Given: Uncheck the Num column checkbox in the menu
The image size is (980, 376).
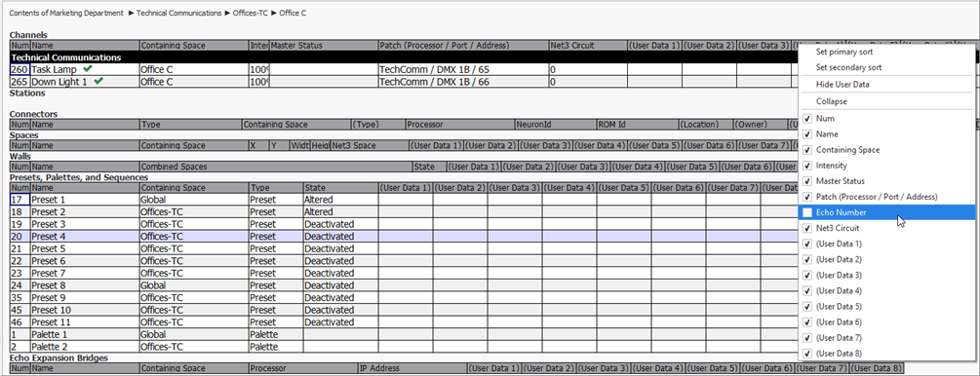Looking at the screenshot, I should [807, 119].
